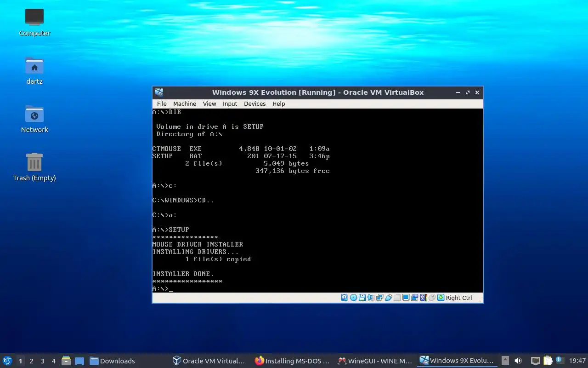Open the View menu
The width and height of the screenshot is (588, 368).
[x=209, y=104]
